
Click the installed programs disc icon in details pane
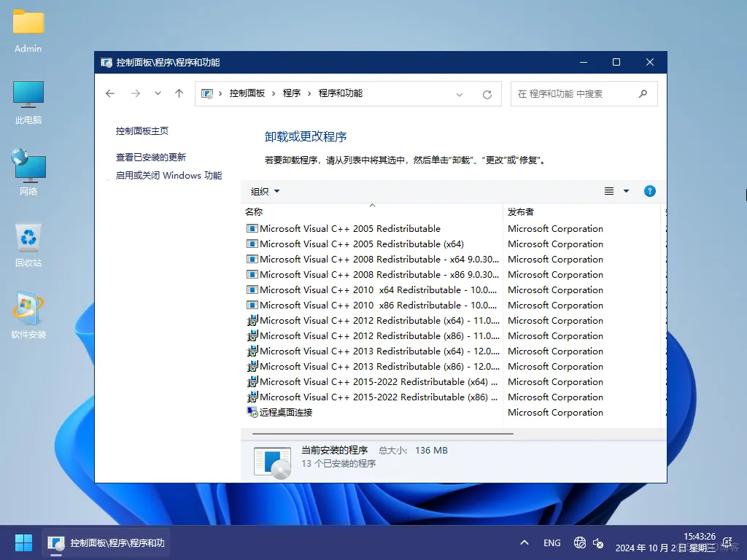(273, 462)
